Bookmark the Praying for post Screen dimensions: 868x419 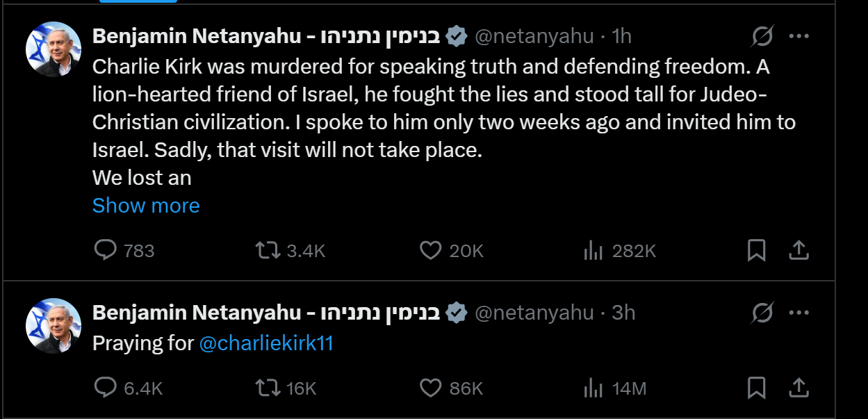[756, 388]
